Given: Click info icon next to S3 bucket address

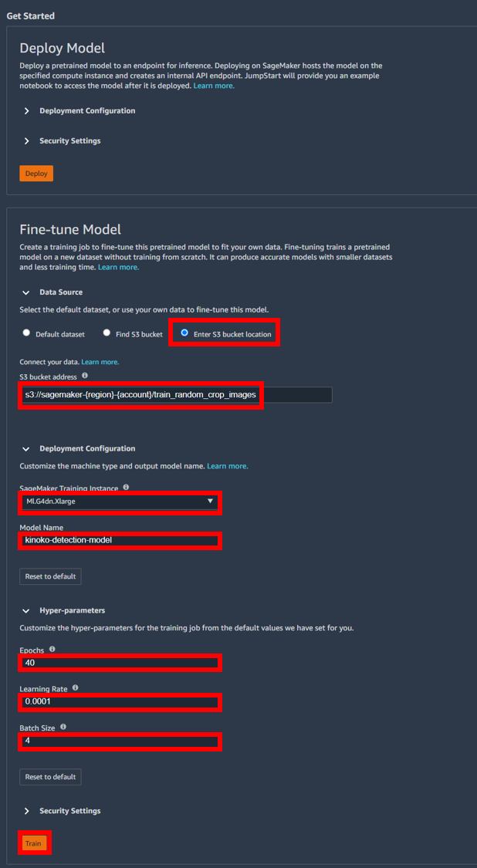Looking at the screenshot, I should pyautogui.click(x=85, y=375).
